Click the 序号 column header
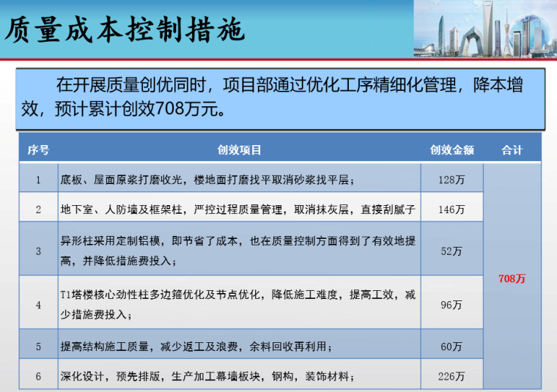557x392 pixels. click(38, 150)
